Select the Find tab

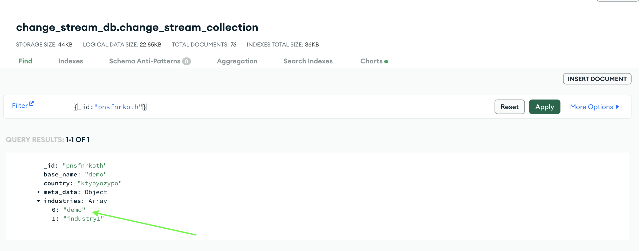tap(25, 61)
